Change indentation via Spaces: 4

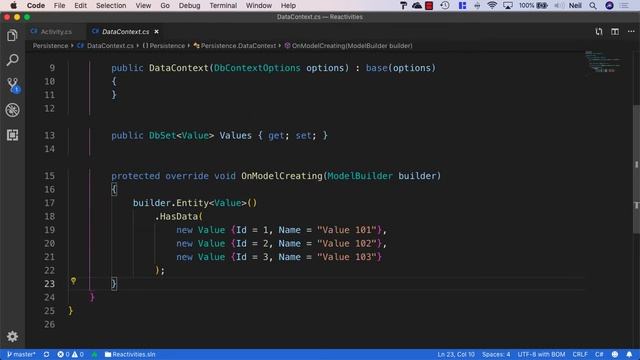[496, 354]
